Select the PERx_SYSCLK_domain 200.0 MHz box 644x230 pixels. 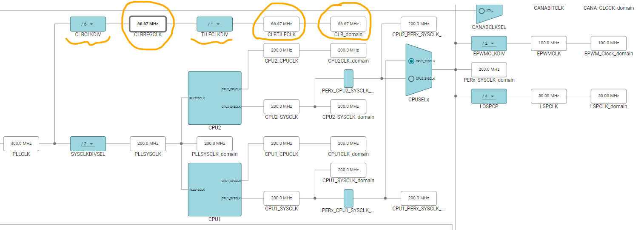489,69
